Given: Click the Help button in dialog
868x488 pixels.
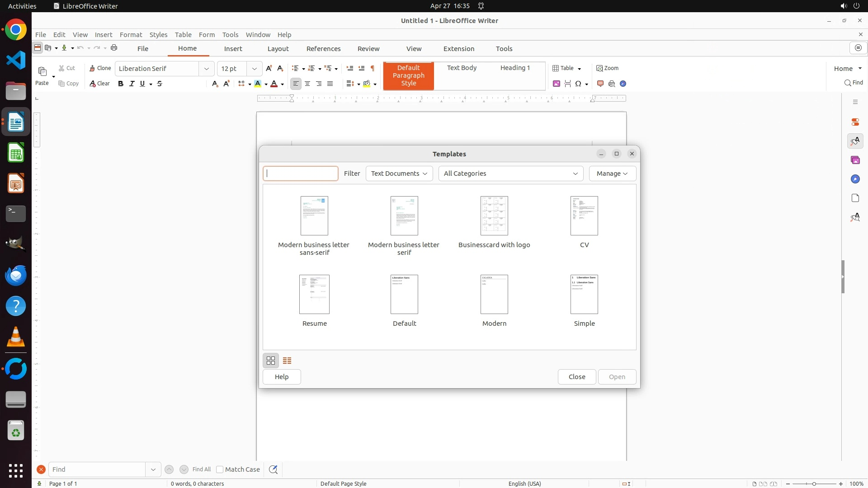Looking at the screenshot, I should (282, 377).
